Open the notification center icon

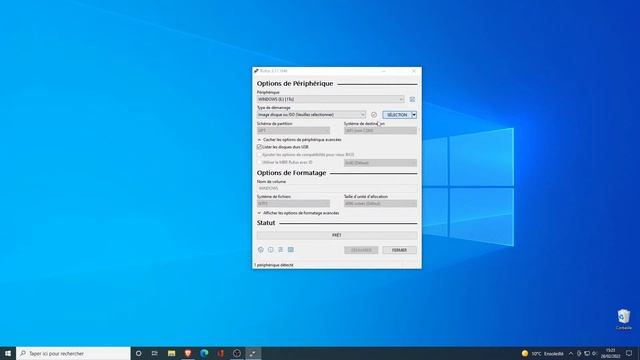coord(629,353)
